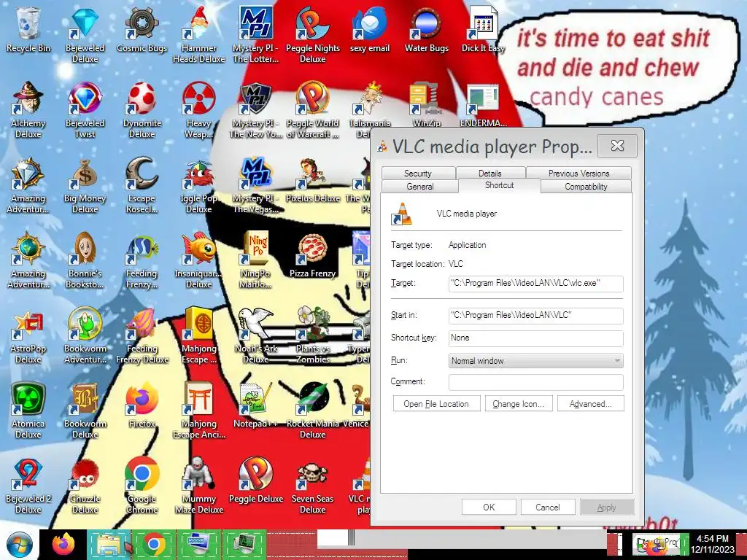Open File Explorer from the taskbar
The width and height of the screenshot is (747, 560).
pyautogui.click(x=109, y=545)
